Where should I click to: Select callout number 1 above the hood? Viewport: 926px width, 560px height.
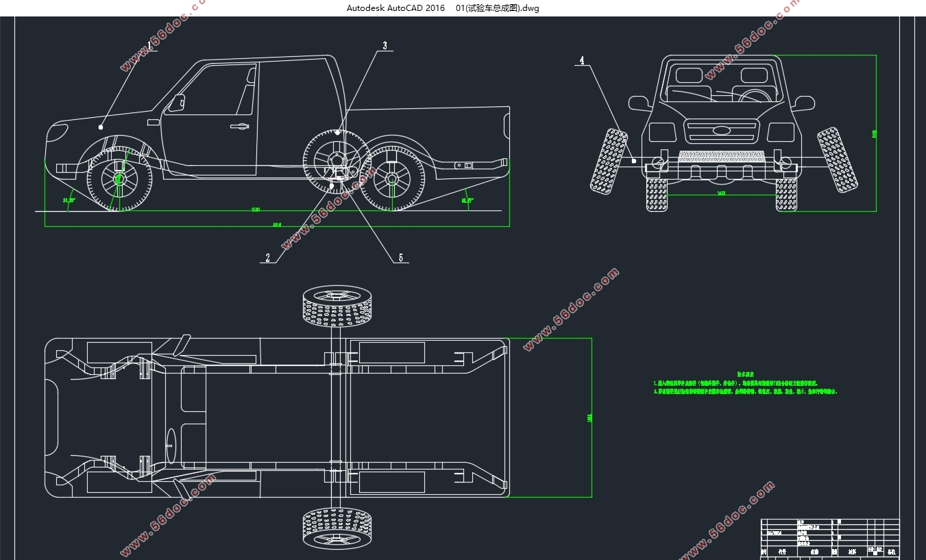click(149, 45)
